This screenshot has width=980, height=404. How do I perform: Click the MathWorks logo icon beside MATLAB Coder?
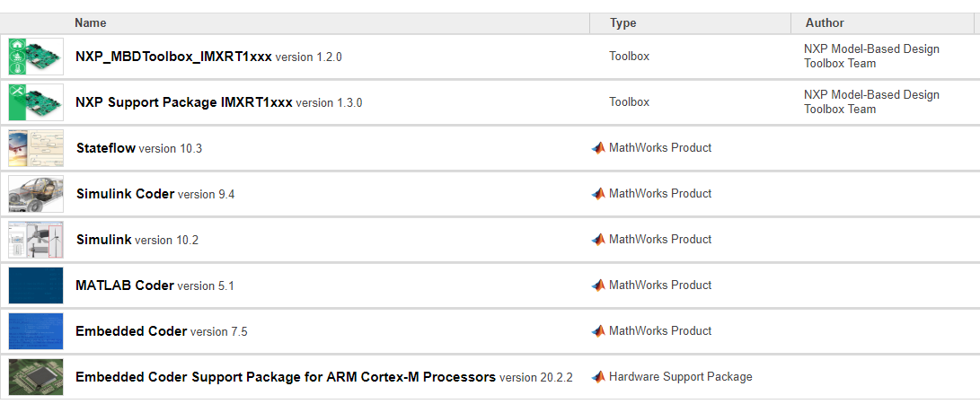tap(598, 285)
